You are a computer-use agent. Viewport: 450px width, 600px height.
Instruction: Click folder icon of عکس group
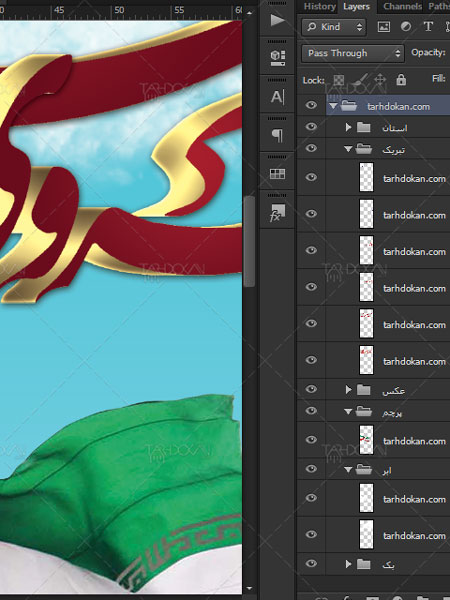(x=364, y=390)
